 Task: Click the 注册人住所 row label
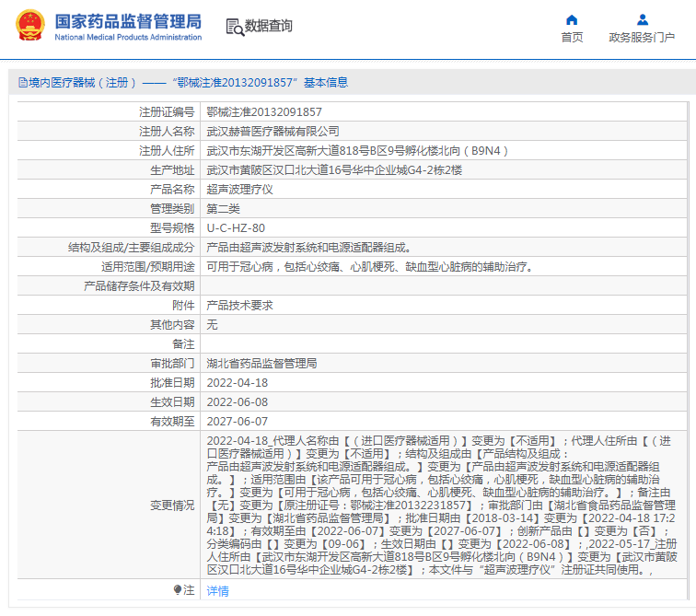(x=167, y=151)
